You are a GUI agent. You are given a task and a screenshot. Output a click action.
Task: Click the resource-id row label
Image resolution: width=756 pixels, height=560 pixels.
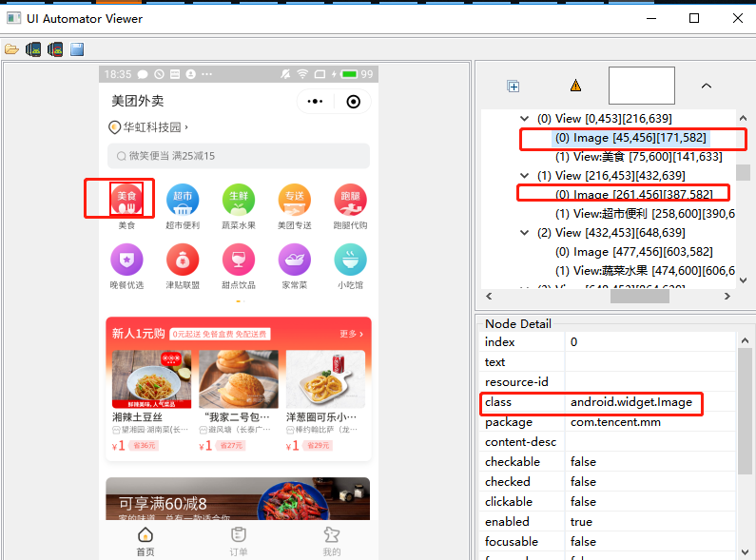[x=516, y=381]
